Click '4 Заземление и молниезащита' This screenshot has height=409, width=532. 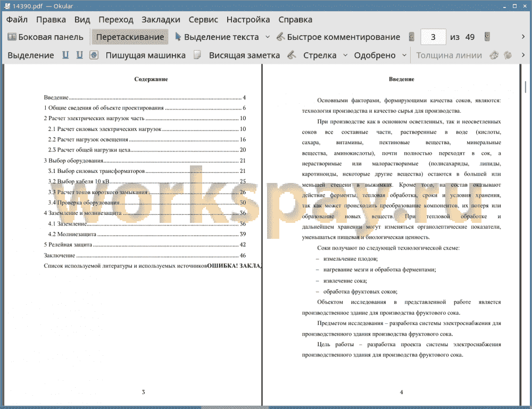pyautogui.click(x=145, y=213)
